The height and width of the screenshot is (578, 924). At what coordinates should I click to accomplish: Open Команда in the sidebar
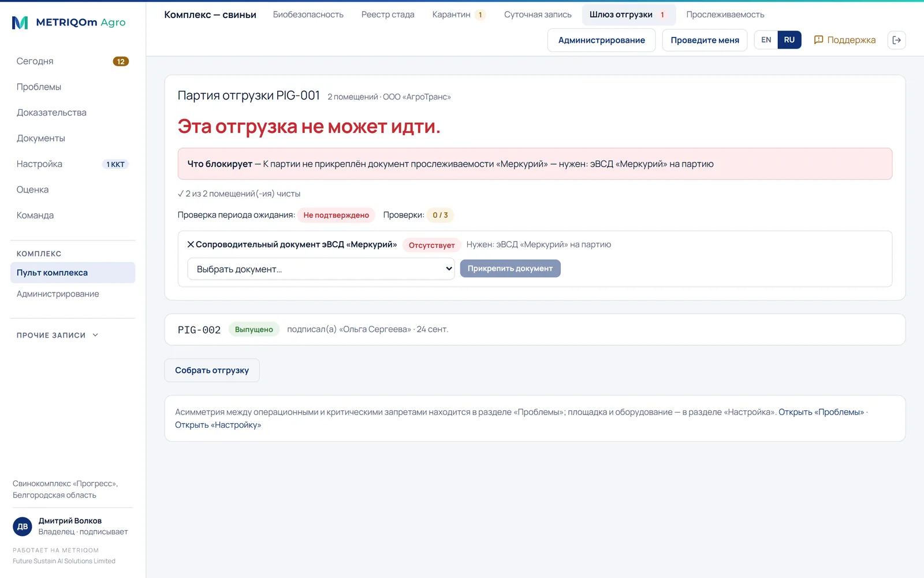point(73,215)
